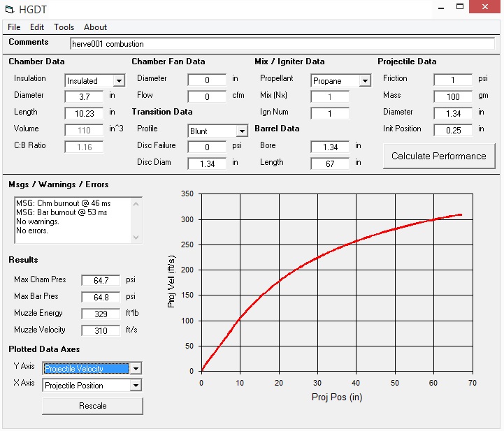The width and height of the screenshot is (504, 431).
Task: Click the chamber Diameter input field
Action: coord(84,96)
